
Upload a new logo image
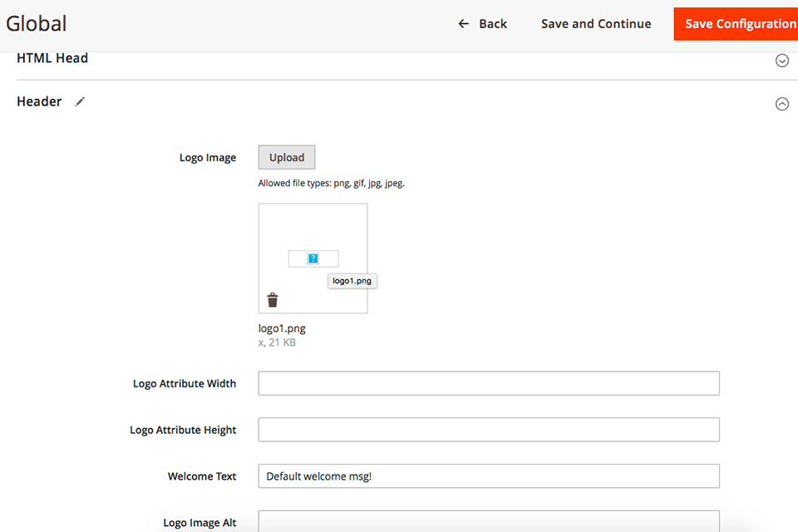(287, 158)
